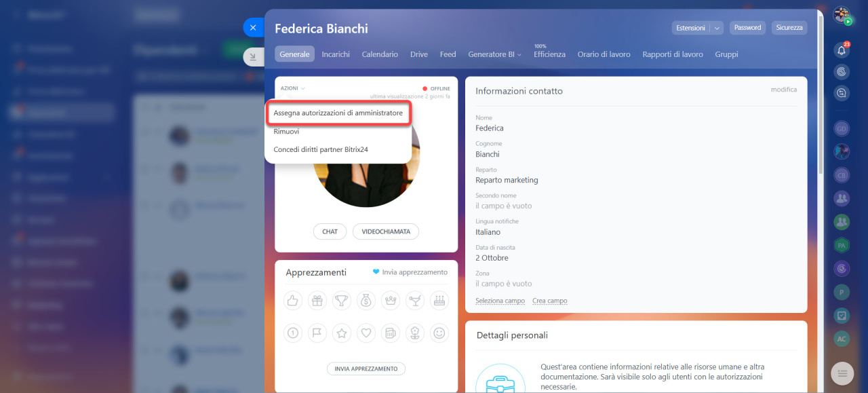
Task: Click the Password button
Action: [747, 28]
